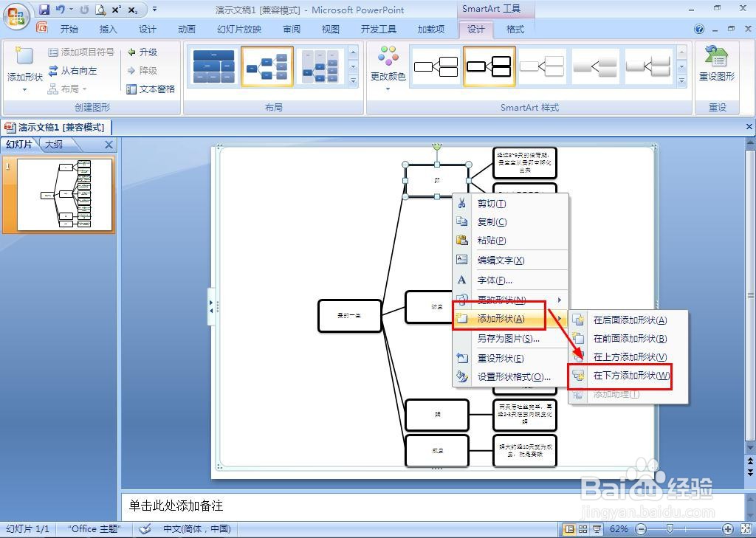Click the spelling check icon in status bar
This screenshot has height=538, width=756.
pyautogui.click(x=144, y=529)
